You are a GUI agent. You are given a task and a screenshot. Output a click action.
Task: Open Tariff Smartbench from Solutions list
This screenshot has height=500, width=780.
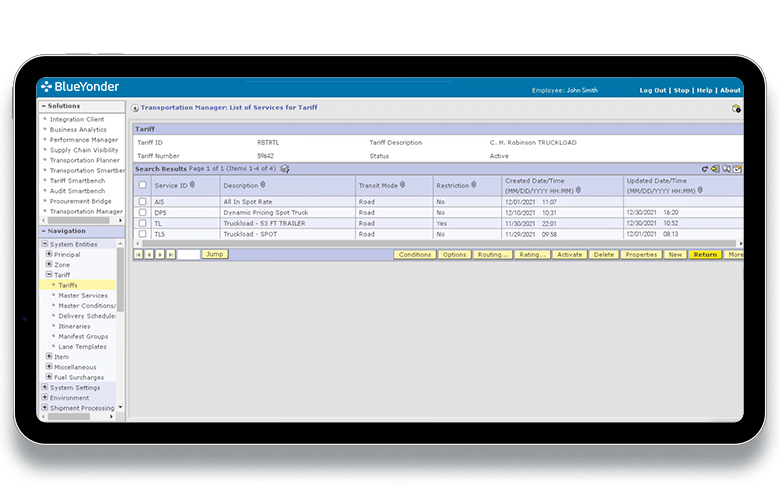point(80,180)
